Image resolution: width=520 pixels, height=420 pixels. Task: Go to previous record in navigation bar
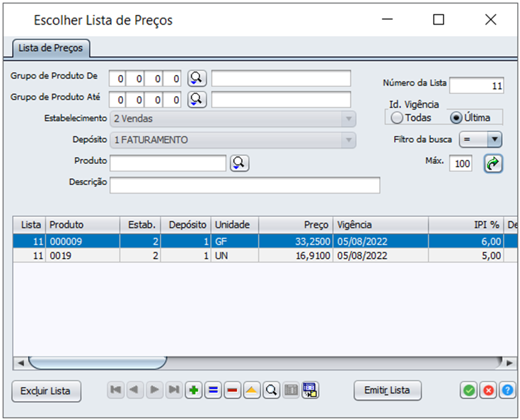point(134,390)
